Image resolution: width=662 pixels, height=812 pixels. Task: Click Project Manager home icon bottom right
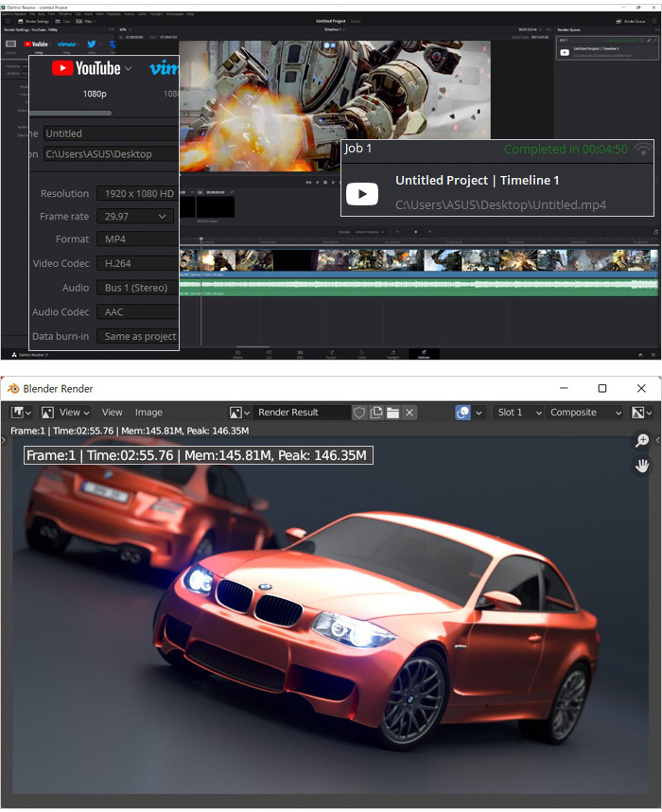[640, 355]
